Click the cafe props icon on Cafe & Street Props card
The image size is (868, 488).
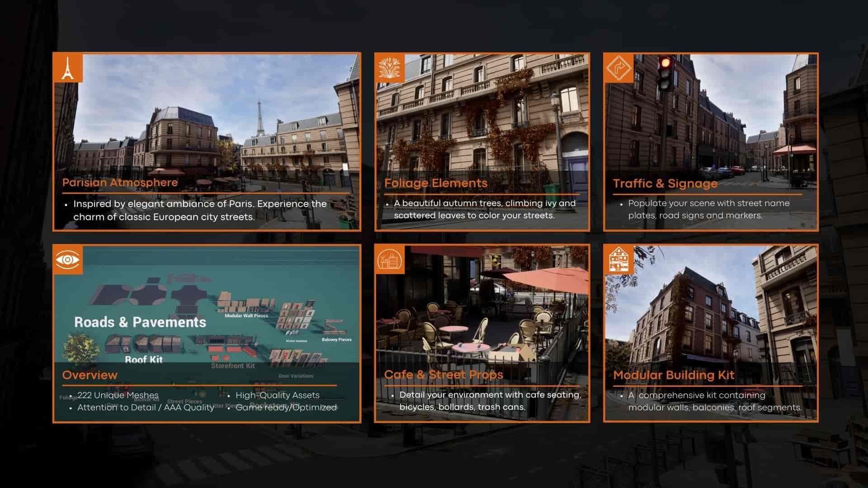(391, 260)
